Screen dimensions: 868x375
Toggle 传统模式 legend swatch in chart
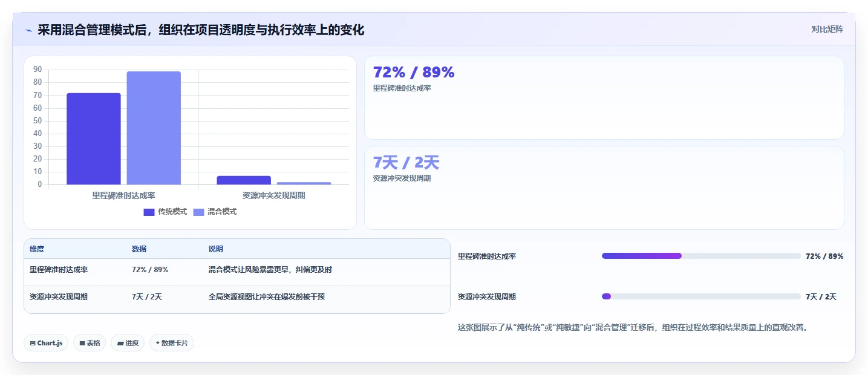(x=149, y=212)
